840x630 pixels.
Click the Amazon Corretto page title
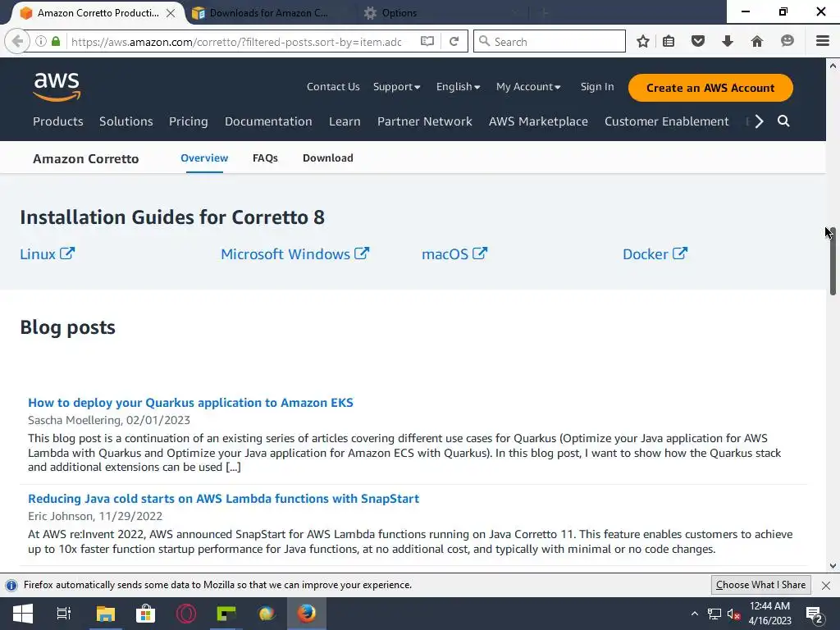coord(85,158)
